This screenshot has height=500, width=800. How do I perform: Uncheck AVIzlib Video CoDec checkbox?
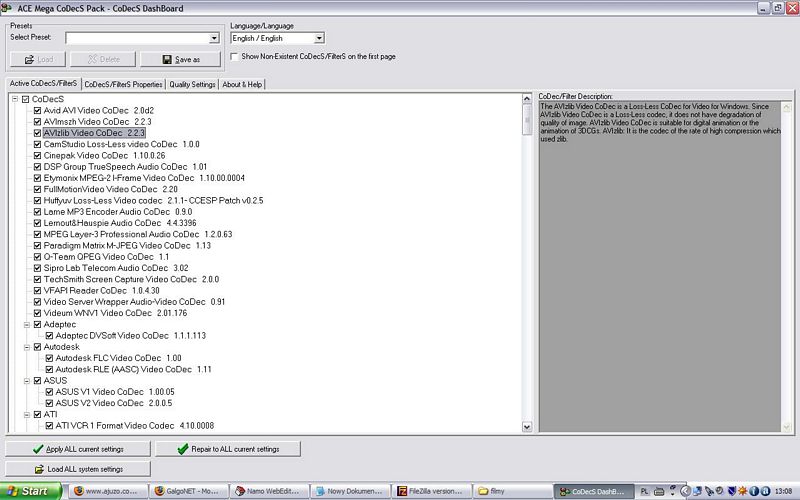click(37, 133)
